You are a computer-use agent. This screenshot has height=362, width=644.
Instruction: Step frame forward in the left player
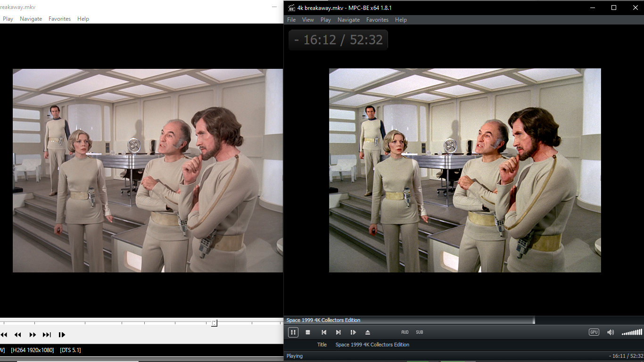coord(62,335)
